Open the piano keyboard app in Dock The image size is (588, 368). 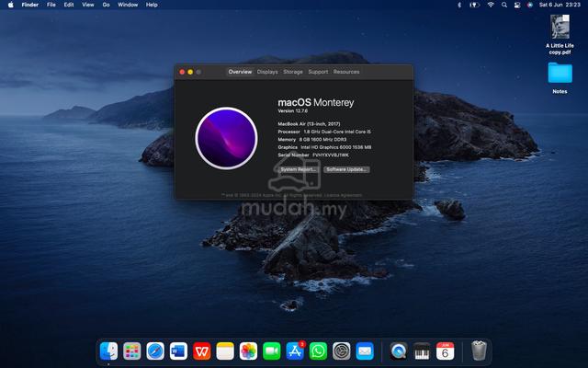coord(422,351)
